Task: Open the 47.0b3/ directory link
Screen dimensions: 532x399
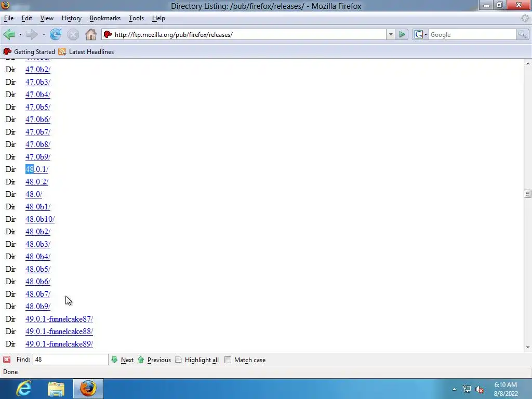Action: click(37, 82)
